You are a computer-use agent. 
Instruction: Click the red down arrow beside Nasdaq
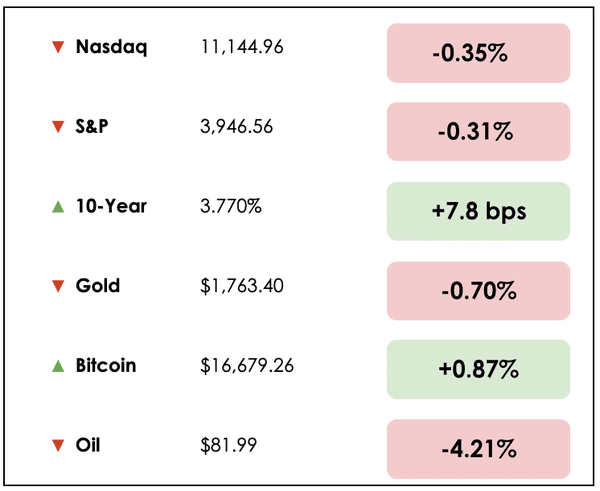click(58, 47)
